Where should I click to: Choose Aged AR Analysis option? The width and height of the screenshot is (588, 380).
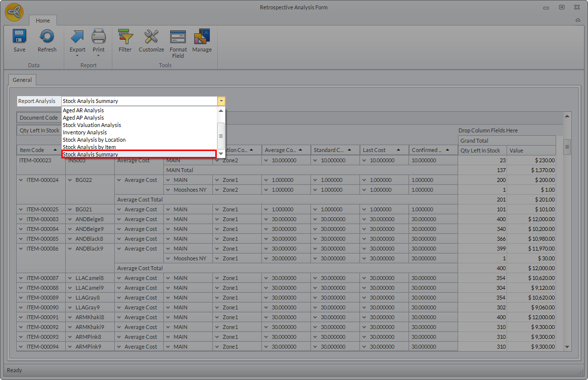click(x=83, y=110)
